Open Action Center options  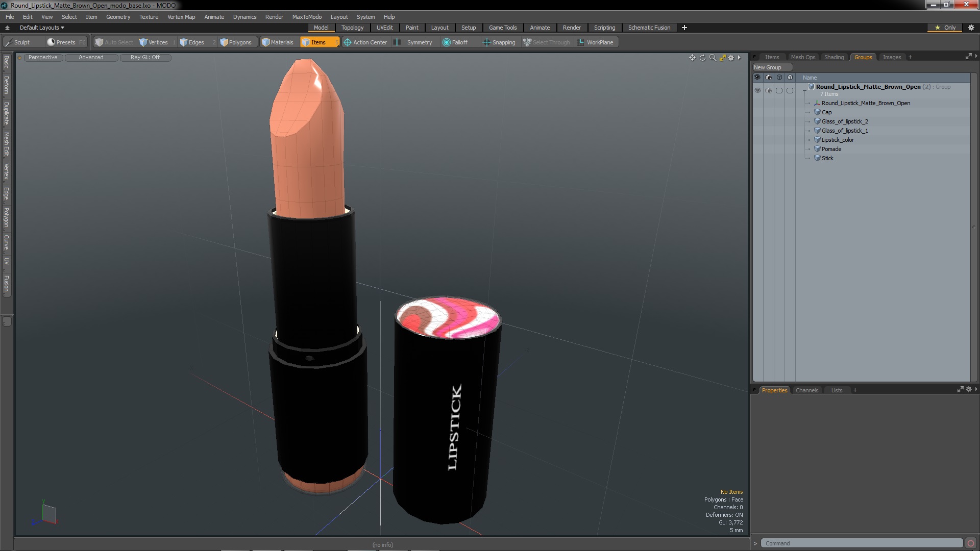click(365, 42)
